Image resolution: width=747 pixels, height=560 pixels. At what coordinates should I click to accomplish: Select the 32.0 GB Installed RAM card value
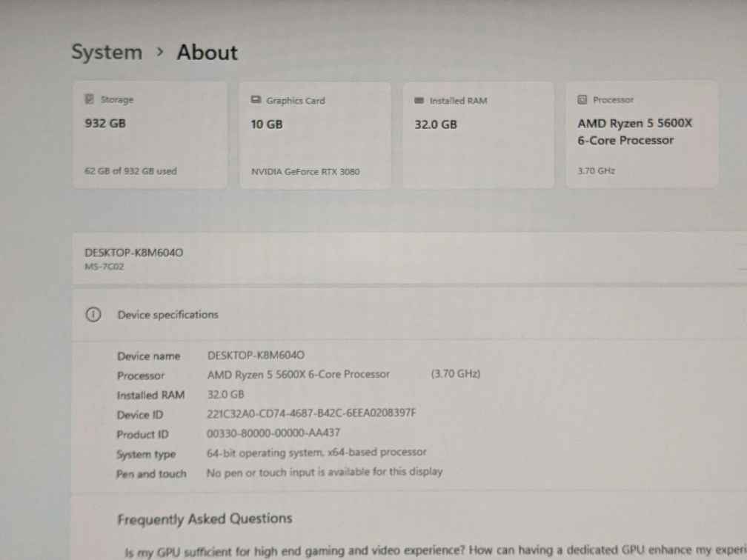pyautogui.click(x=436, y=124)
